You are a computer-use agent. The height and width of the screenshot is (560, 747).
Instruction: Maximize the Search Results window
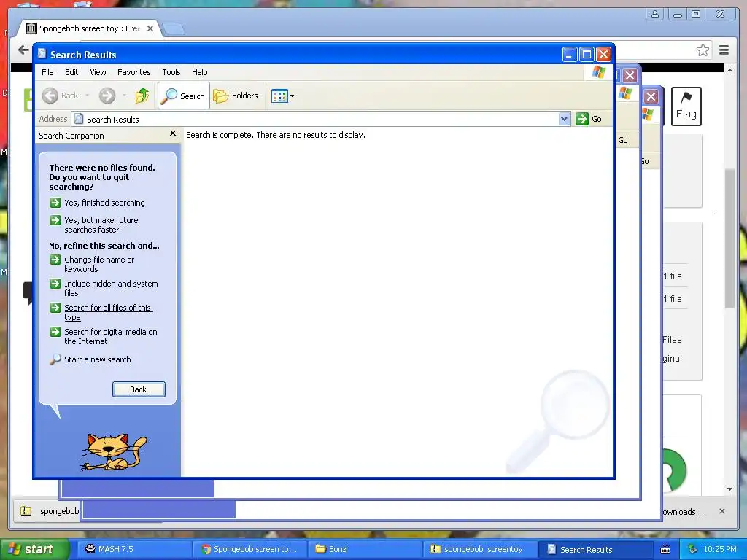587,54
